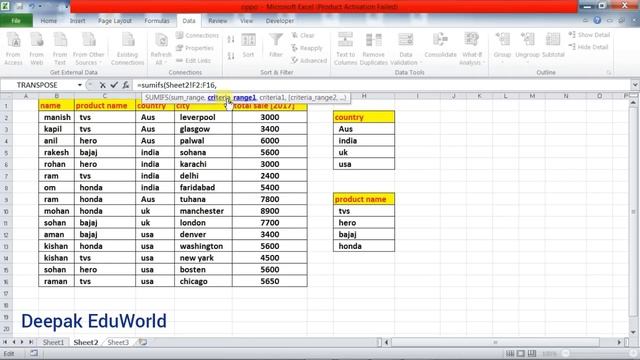
Task: Click Reapply filter button
Action: [307, 48]
